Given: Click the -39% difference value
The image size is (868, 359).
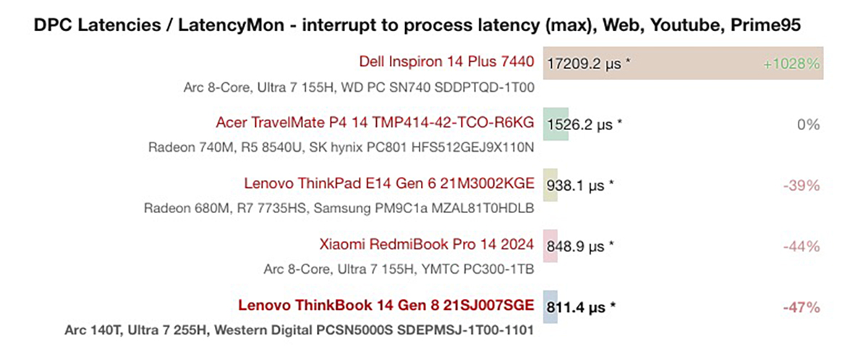Looking at the screenshot, I should [x=801, y=186].
